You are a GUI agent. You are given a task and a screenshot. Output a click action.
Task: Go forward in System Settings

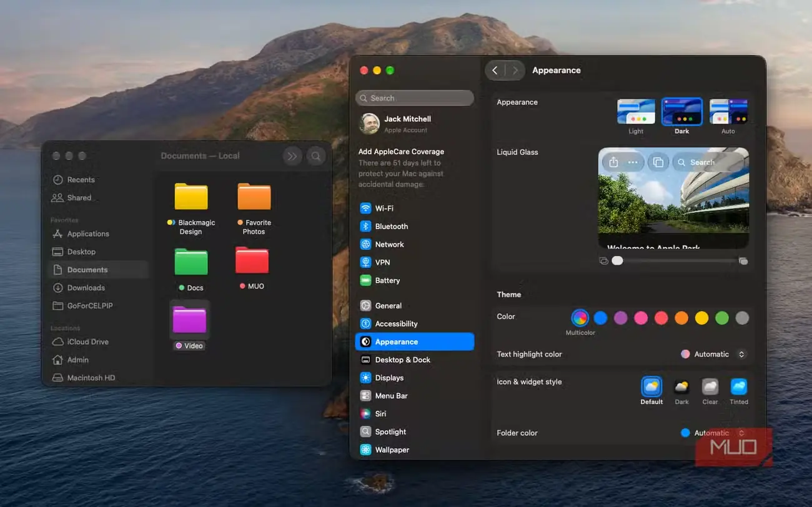click(515, 71)
